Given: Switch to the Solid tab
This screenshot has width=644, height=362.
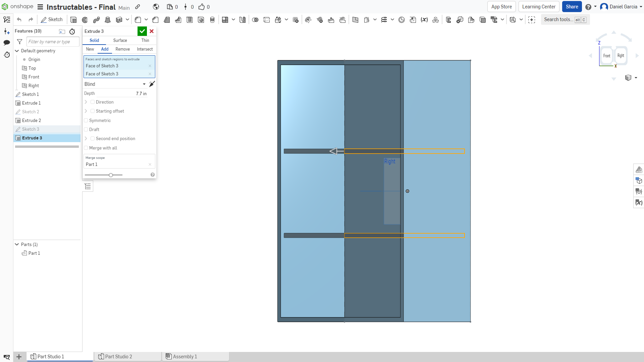Looking at the screenshot, I should 94,40.
